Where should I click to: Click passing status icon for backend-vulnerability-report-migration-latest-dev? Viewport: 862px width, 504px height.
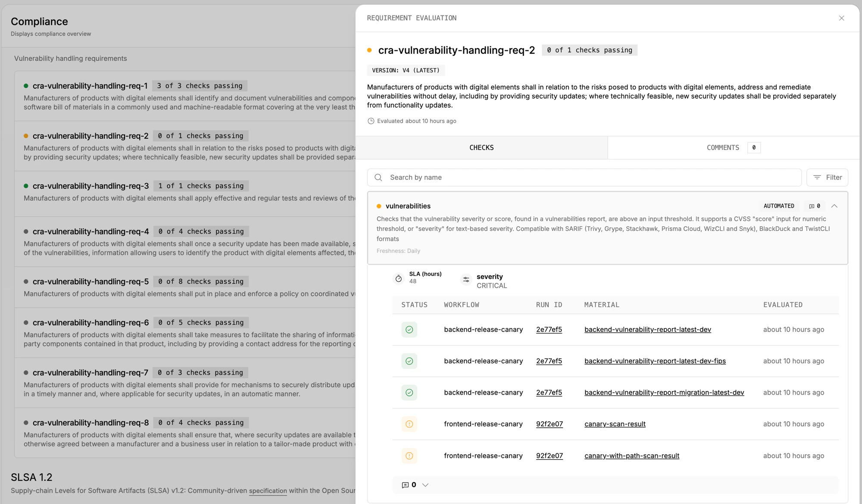409,392
